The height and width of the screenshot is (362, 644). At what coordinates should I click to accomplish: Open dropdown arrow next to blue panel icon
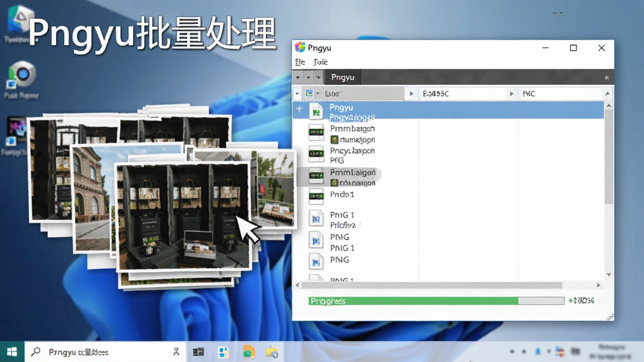pos(318,94)
